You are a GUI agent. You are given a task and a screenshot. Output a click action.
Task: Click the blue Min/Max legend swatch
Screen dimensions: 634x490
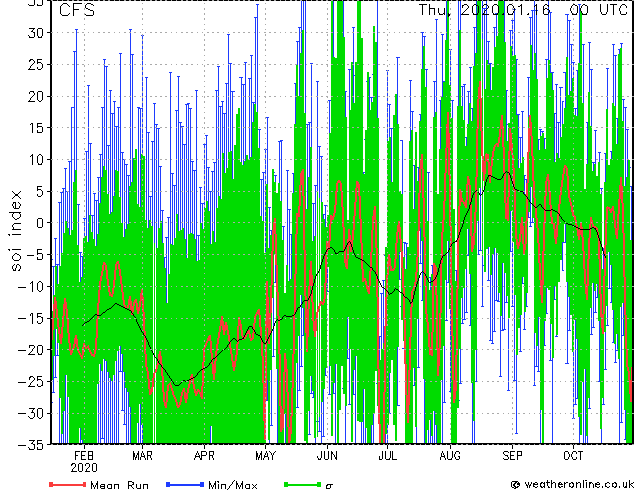185,484
